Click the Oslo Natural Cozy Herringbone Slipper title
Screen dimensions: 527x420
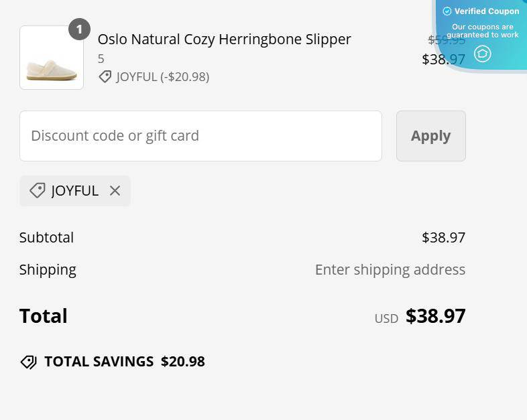[224, 40]
